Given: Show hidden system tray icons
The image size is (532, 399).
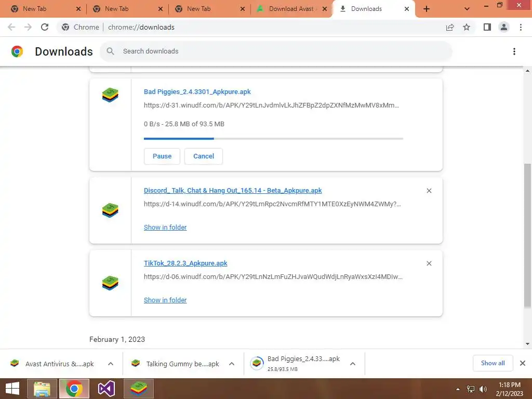Looking at the screenshot, I should (458, 389).
